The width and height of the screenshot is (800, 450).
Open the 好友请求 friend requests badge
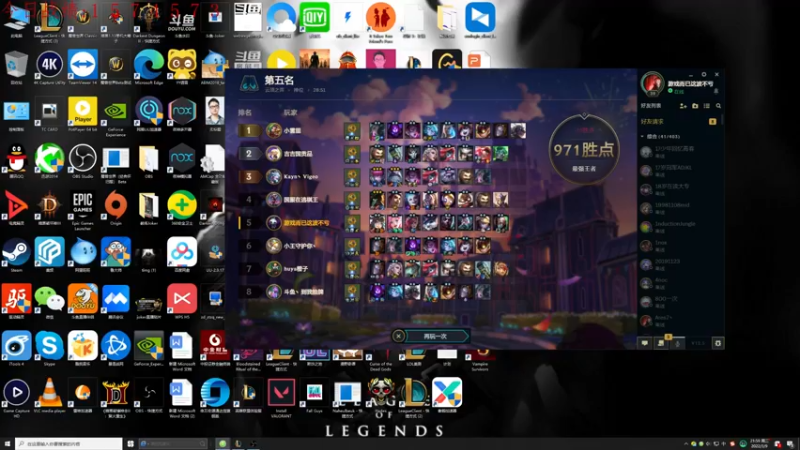tap(712, 121)
